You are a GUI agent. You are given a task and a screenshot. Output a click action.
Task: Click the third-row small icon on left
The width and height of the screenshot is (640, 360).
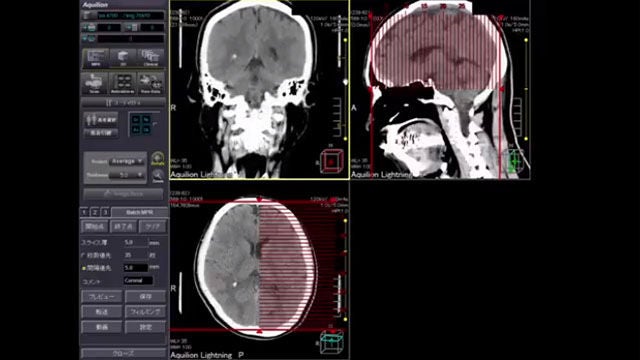pyautogui.click(x=89, y=39)
